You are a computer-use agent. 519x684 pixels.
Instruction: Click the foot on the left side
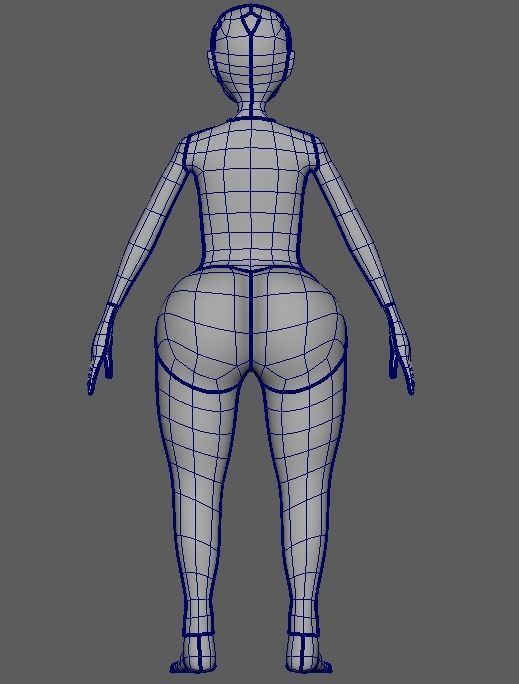(x=194, y=653)
